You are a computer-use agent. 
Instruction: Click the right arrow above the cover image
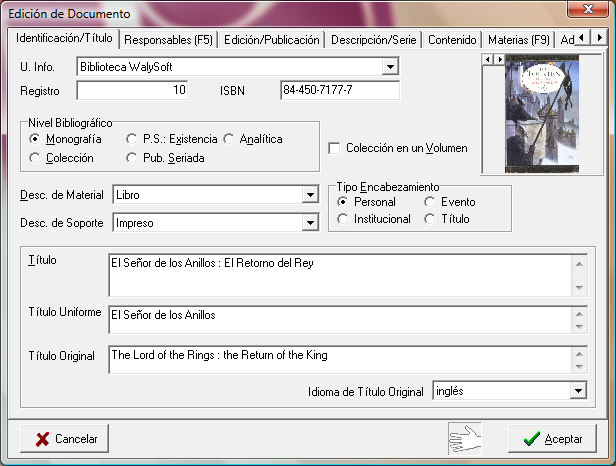click(497, 60)
